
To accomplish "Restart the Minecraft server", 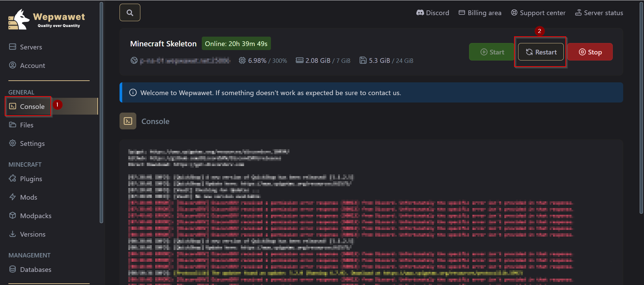I will (541, 52).
